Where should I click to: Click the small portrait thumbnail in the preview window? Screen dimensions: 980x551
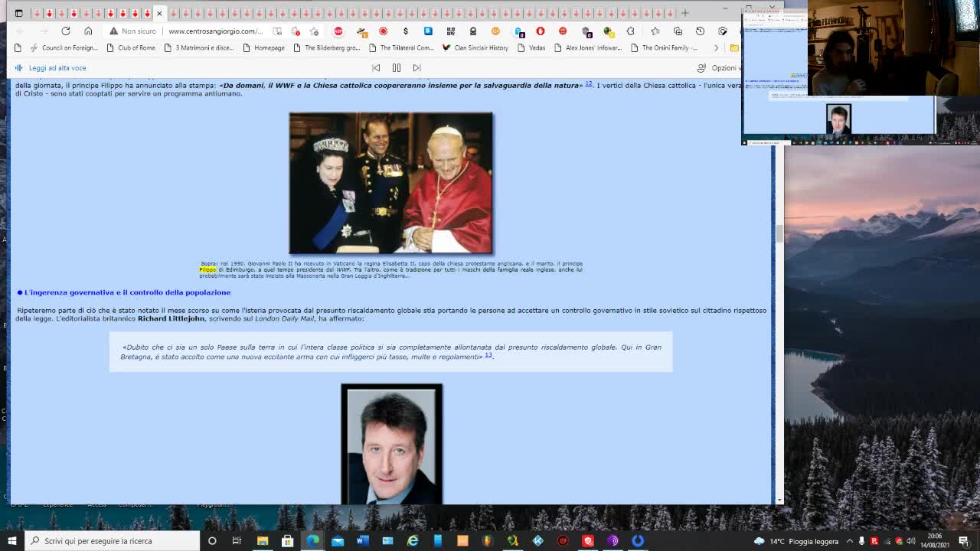pyautogui.click(x=838, y=119)
